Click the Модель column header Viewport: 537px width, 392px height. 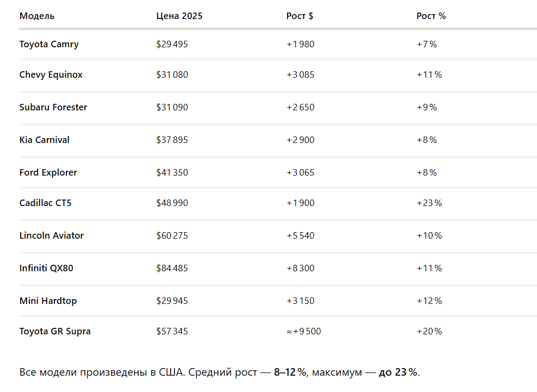[37, 16]
